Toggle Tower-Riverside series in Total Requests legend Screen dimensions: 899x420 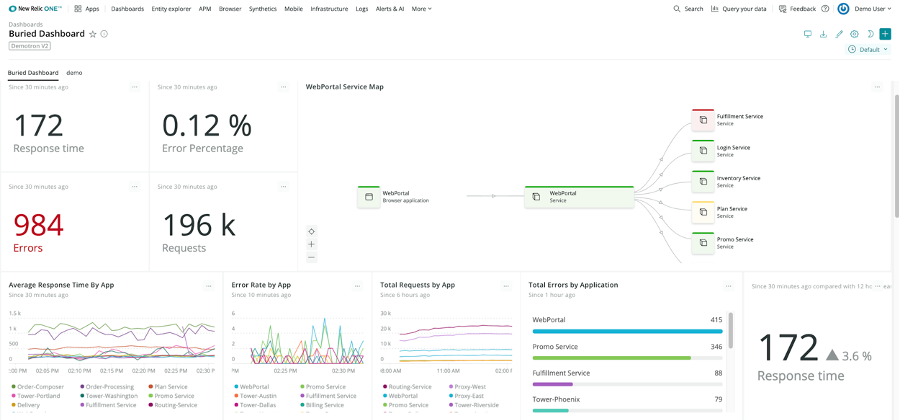(x=474, y=405)
